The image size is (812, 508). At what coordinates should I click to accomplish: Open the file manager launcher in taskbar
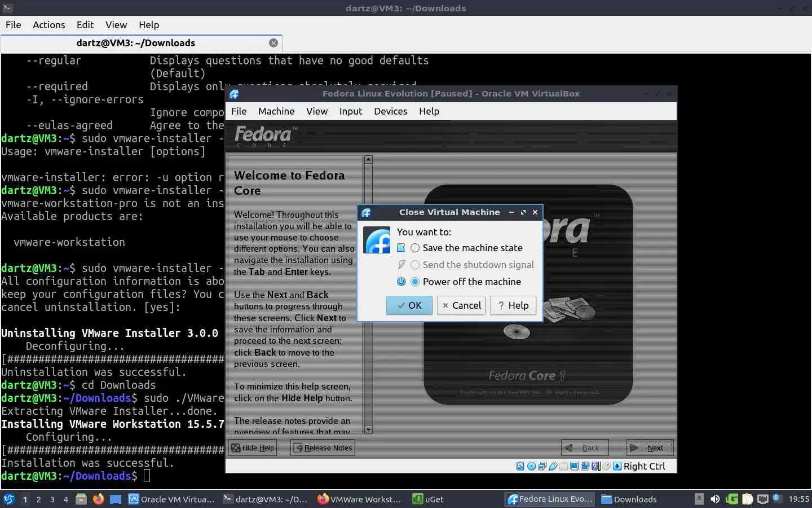click(x=81, y=499)
